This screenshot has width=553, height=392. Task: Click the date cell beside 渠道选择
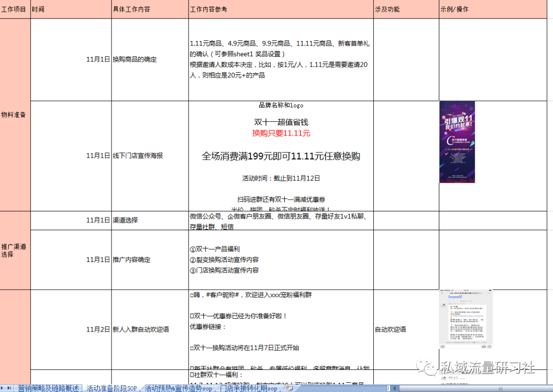coord(71,221)
